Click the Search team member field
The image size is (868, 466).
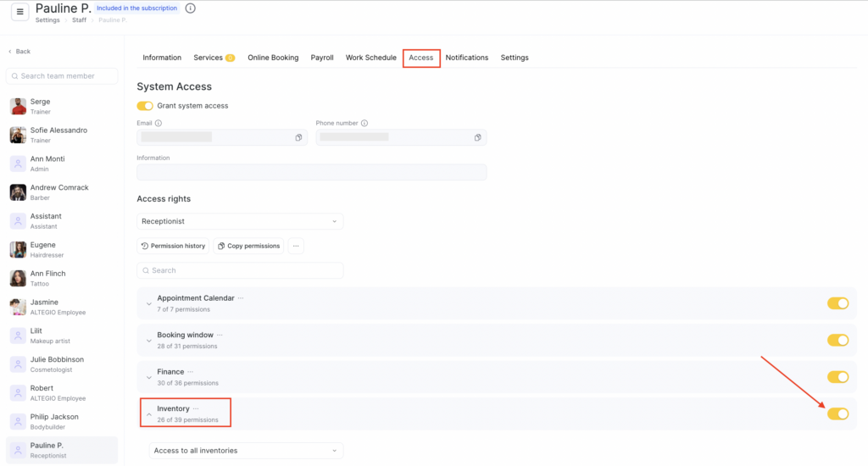pos(64,76)
